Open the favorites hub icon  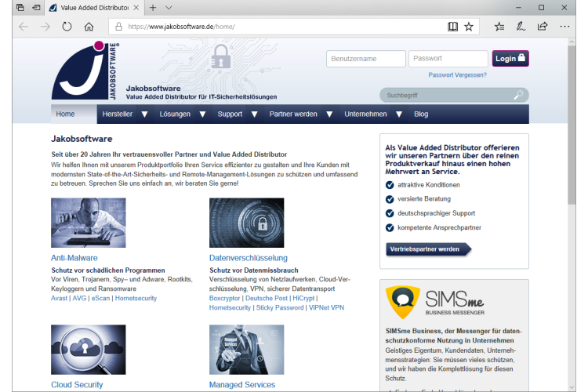pyautogui.click(x=499, y=26)
